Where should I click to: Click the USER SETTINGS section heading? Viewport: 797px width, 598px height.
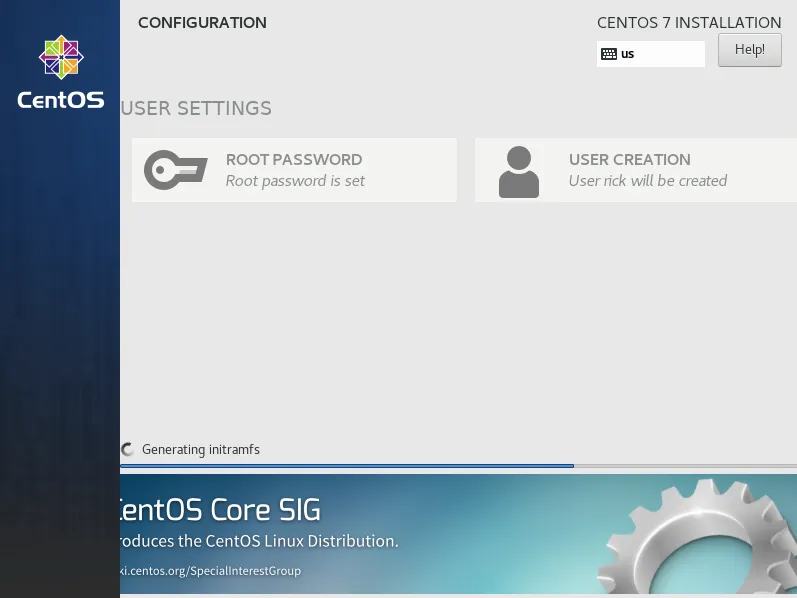coord(196,108)
